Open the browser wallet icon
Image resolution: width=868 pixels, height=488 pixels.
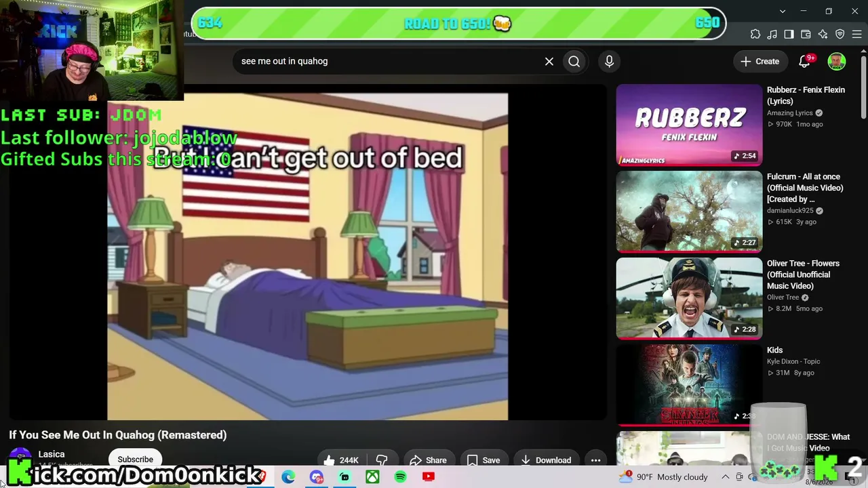pos(806,35)
